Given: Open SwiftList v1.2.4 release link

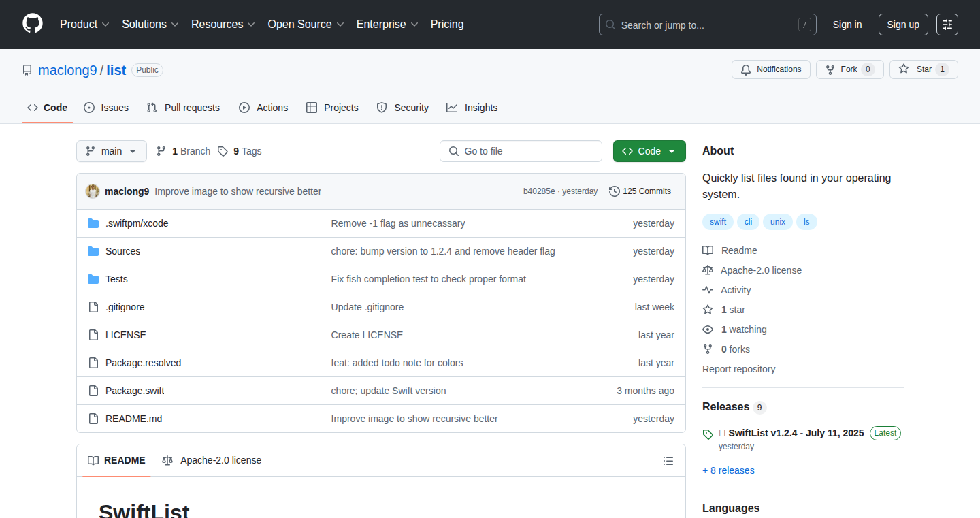Looking at the screenshot, I should click(x=791, y=433).
